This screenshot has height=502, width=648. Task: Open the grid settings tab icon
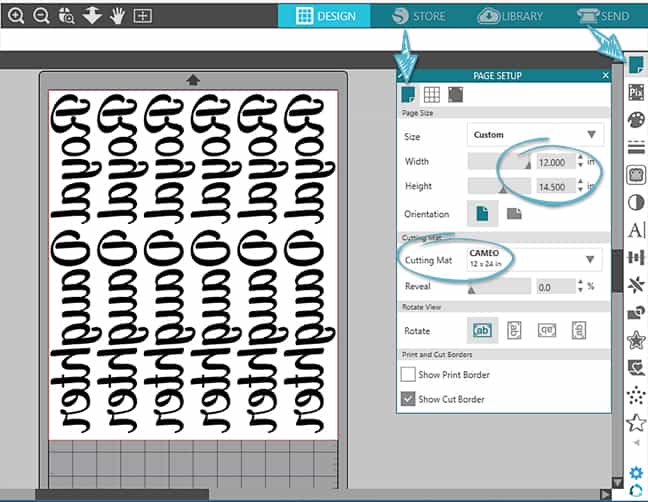433,95
